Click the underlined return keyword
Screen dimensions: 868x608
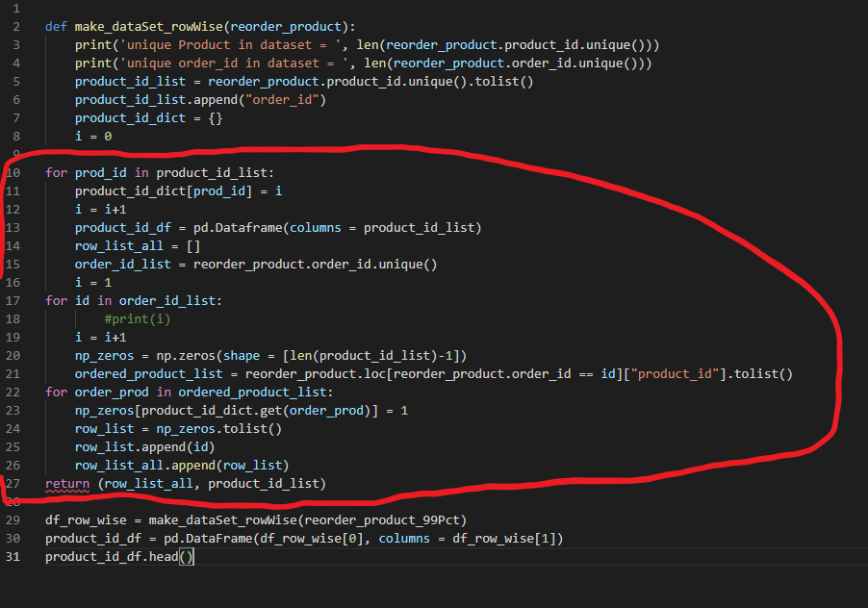tap(67, 483)
